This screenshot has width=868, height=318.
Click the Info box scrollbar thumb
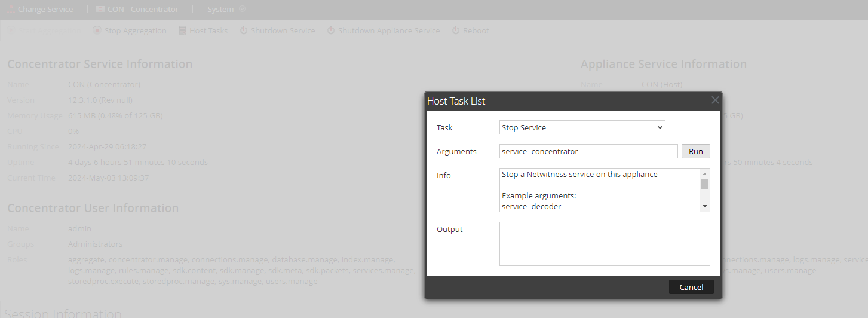[704, 184]
